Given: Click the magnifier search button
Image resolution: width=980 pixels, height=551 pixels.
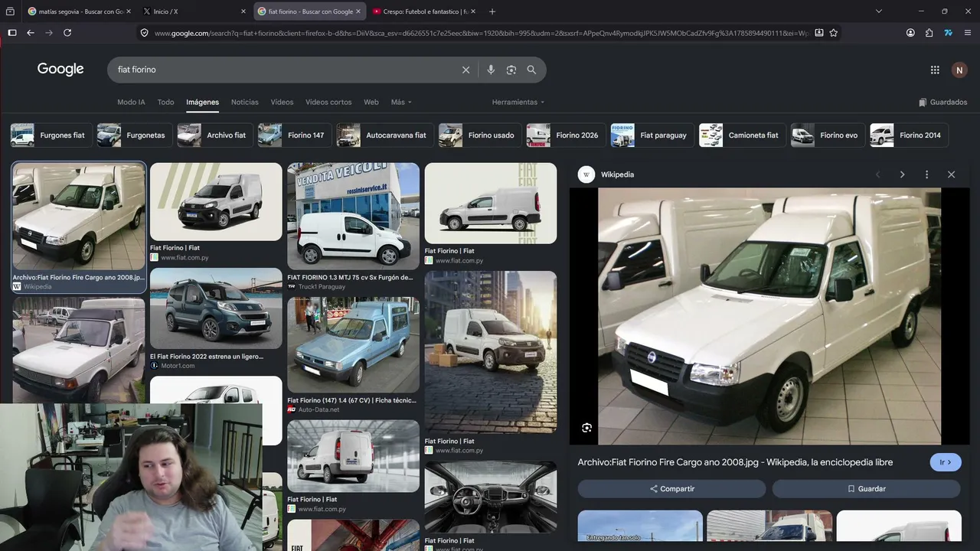Looking at the screenshot, I should (531, 70).
